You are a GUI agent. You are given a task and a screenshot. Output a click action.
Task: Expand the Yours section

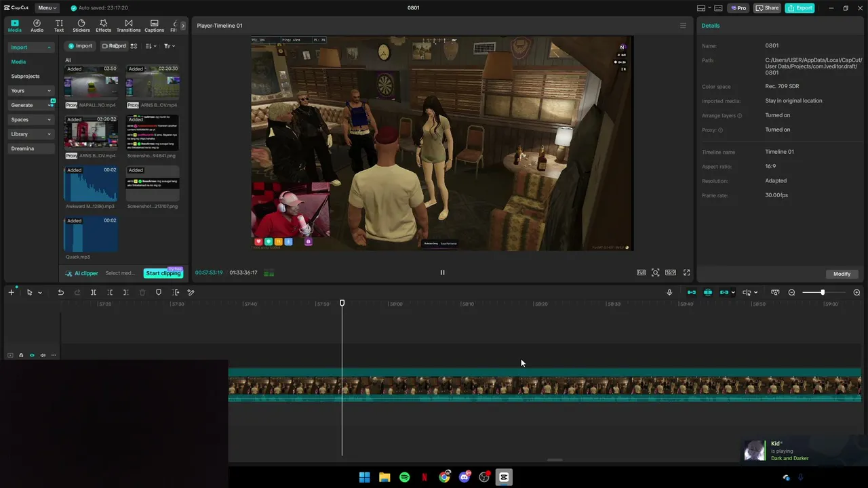pos(31,91)
